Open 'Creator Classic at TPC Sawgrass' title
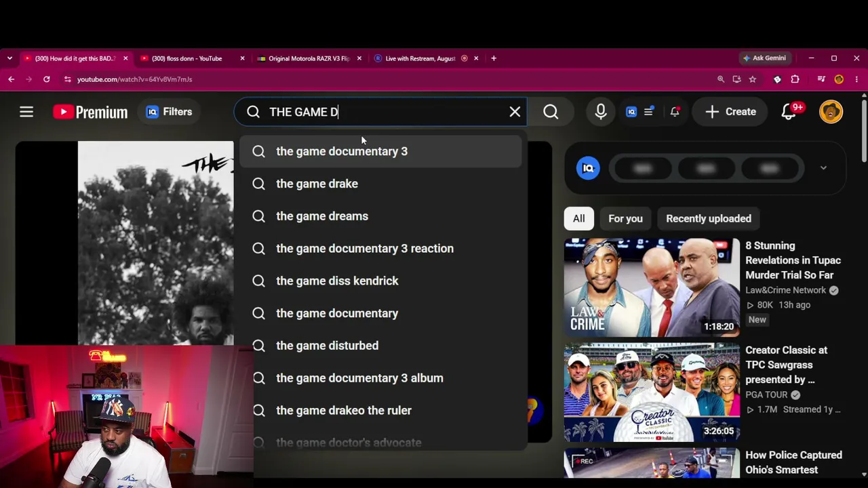 click(x=786, y=365)
